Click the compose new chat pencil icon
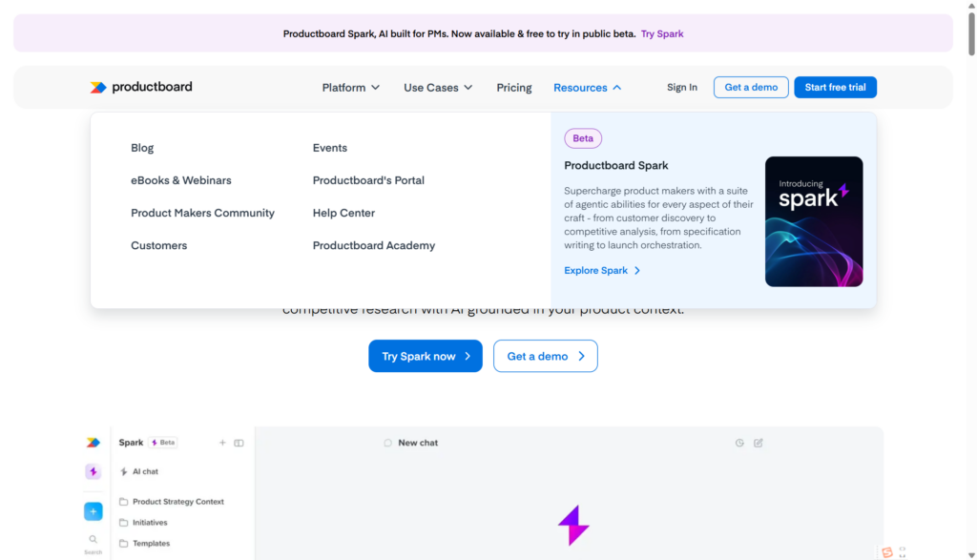 click(759, 443)
